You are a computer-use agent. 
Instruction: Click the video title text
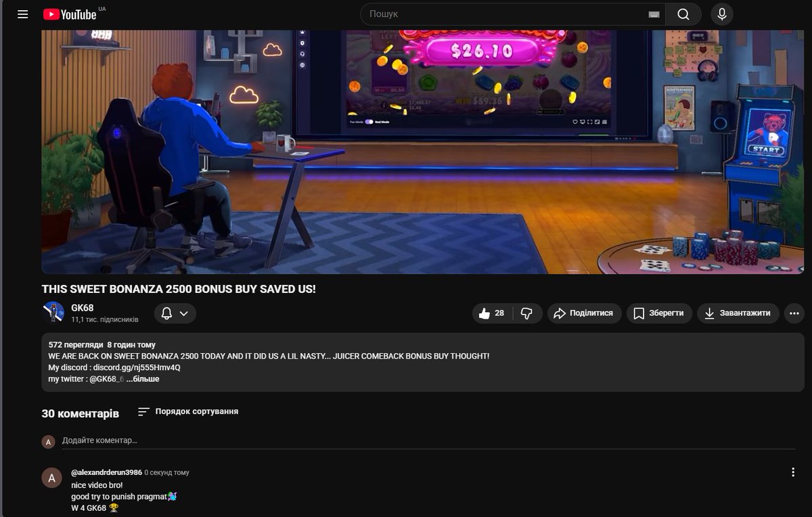[x=179, y=289]
